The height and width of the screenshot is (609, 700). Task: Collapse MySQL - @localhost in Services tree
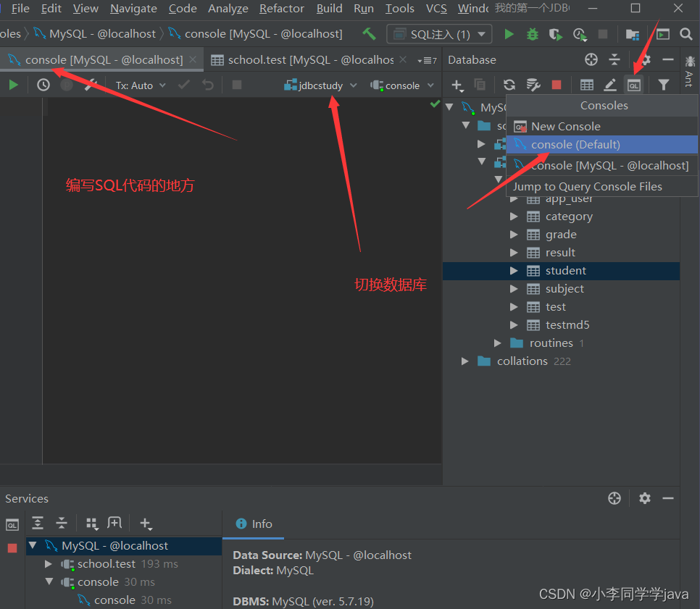click(33, 545)
